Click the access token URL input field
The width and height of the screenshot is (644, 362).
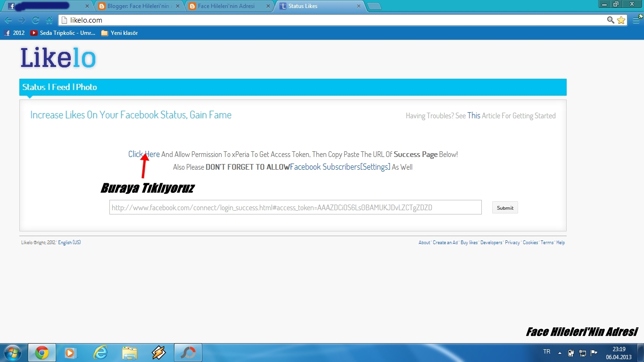[x=296, y=207]
